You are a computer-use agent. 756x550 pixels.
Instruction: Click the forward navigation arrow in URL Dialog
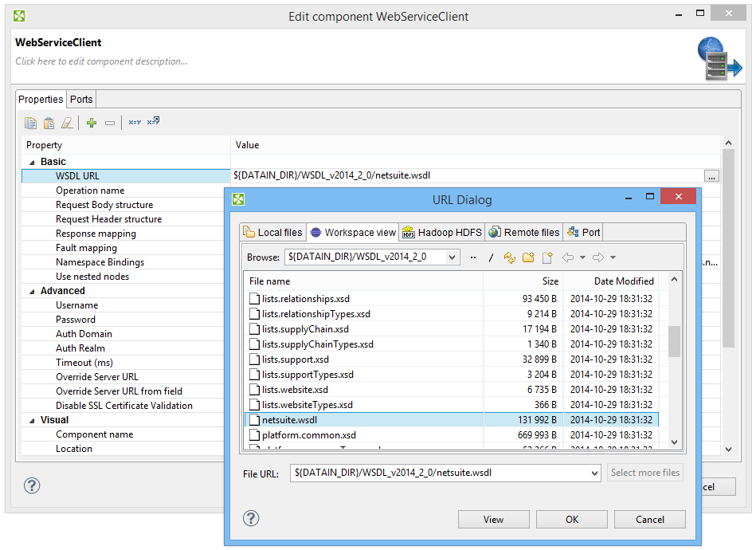[x=597, y=257]
